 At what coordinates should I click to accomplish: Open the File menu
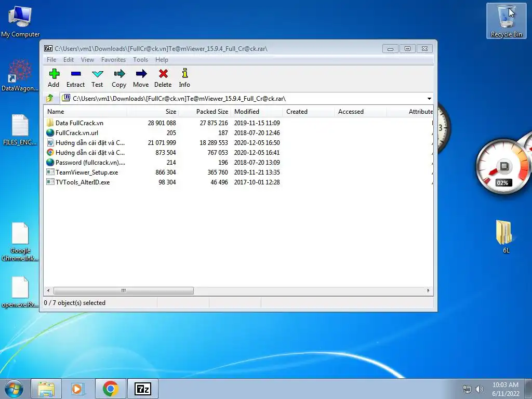coord(51,60)
